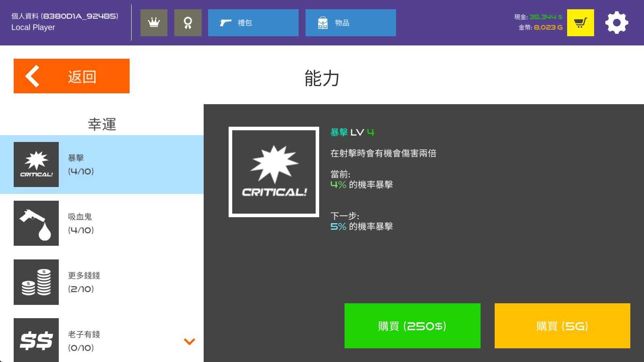Select the vampire pistol blood-drop icon
644x362 pixels.
point(36,223)
